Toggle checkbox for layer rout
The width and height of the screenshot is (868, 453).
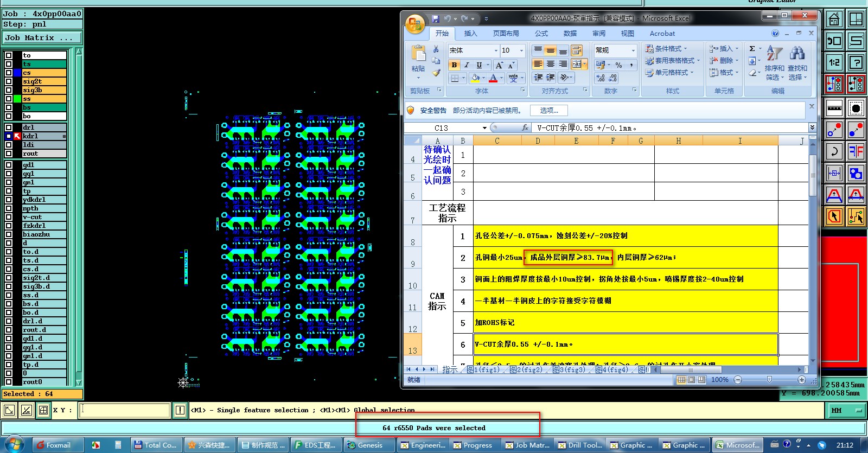[x=9, y=154]
